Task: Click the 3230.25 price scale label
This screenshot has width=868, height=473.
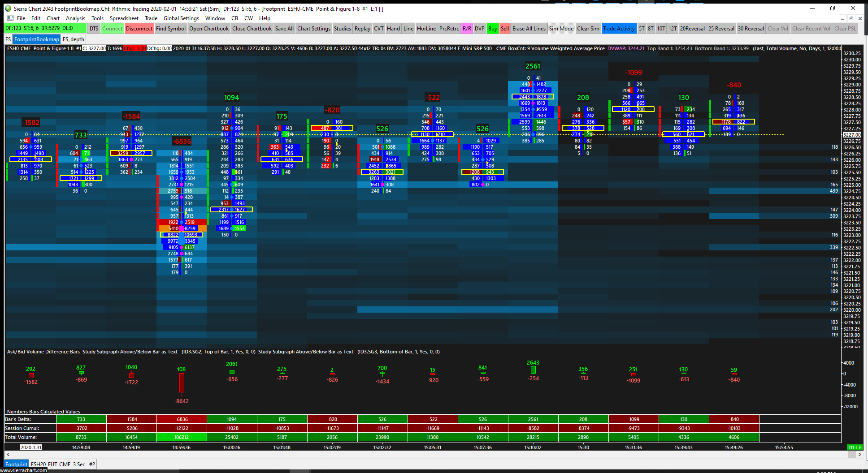Action: point(852,53)
